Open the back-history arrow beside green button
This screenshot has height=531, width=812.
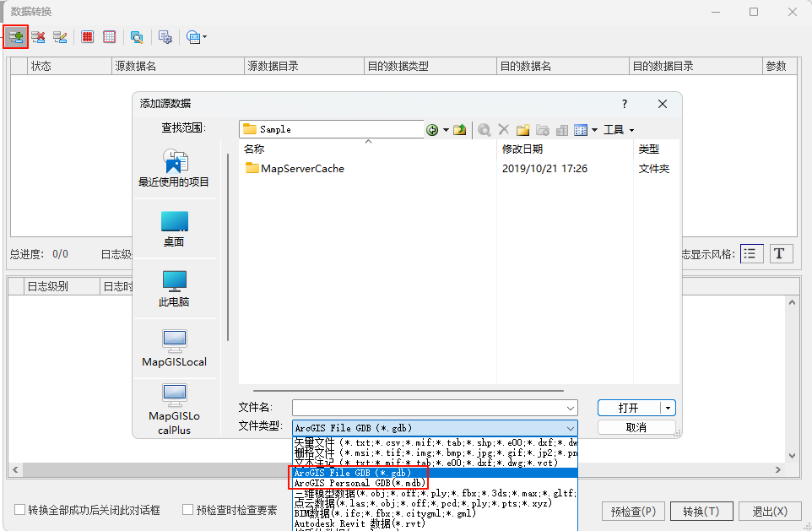(446, 129)
